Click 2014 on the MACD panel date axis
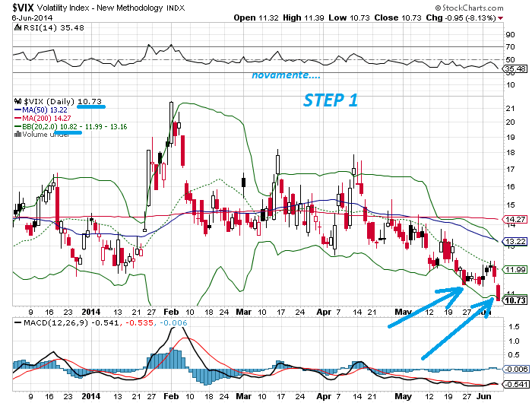The image size is (532, 403). 91,396
